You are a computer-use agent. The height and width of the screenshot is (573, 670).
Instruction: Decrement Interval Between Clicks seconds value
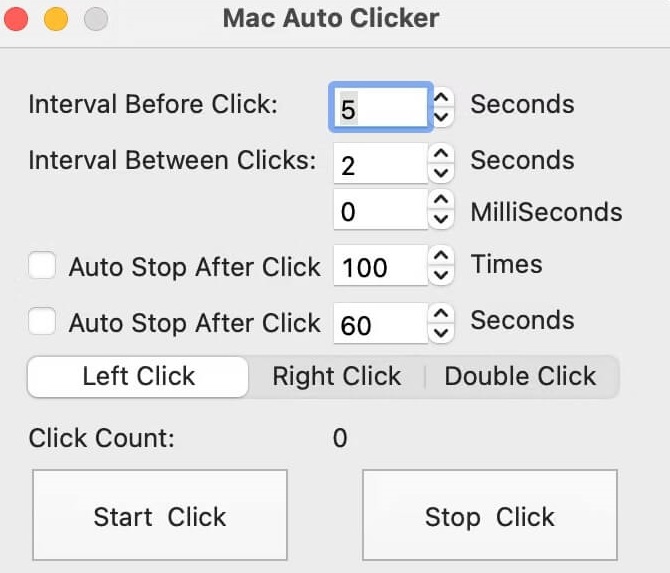(x=440, y=172)
